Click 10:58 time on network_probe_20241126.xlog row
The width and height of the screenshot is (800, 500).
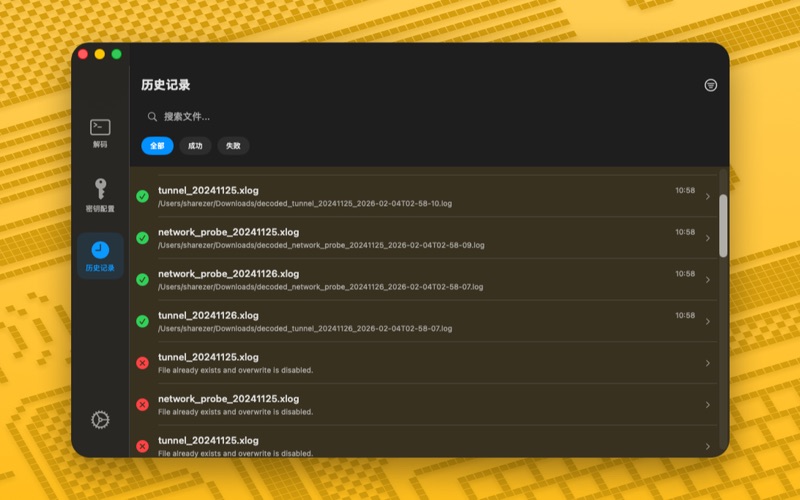click(685, 273)
